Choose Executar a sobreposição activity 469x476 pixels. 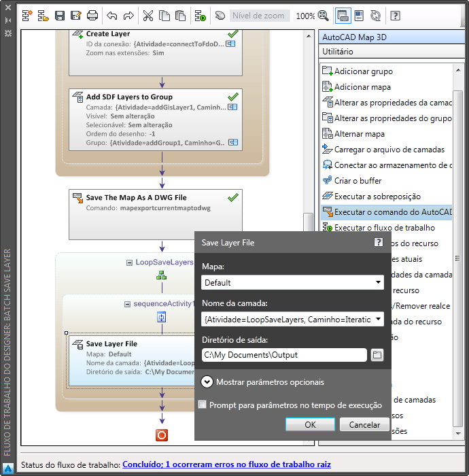387,197
